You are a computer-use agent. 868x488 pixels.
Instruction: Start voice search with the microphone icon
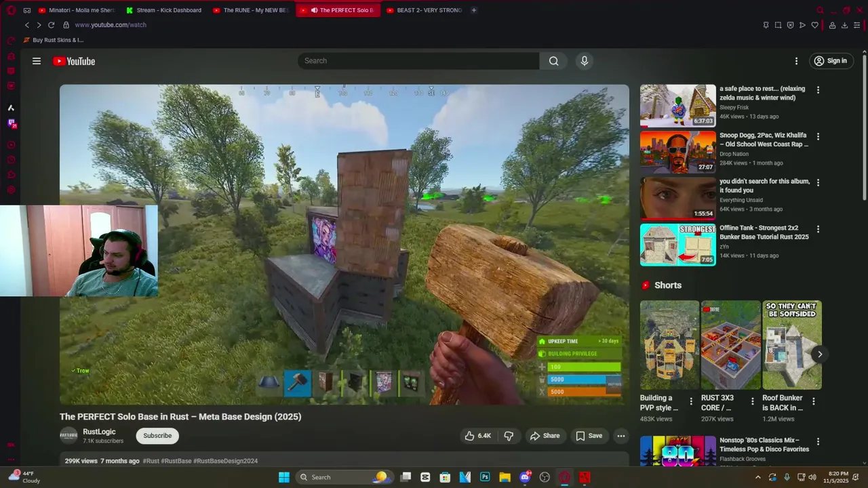tap(585, 61)
